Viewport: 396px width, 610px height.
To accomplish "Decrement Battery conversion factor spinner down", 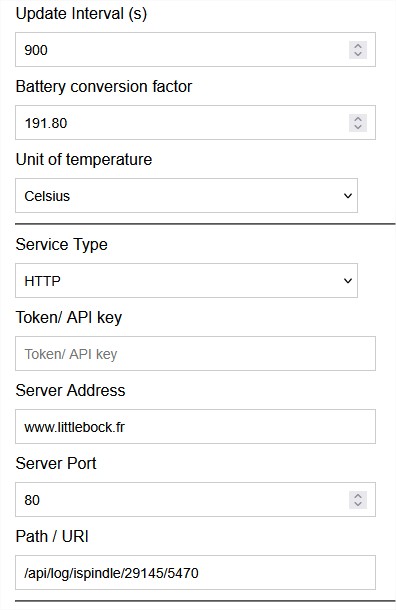I will (358, 127).
